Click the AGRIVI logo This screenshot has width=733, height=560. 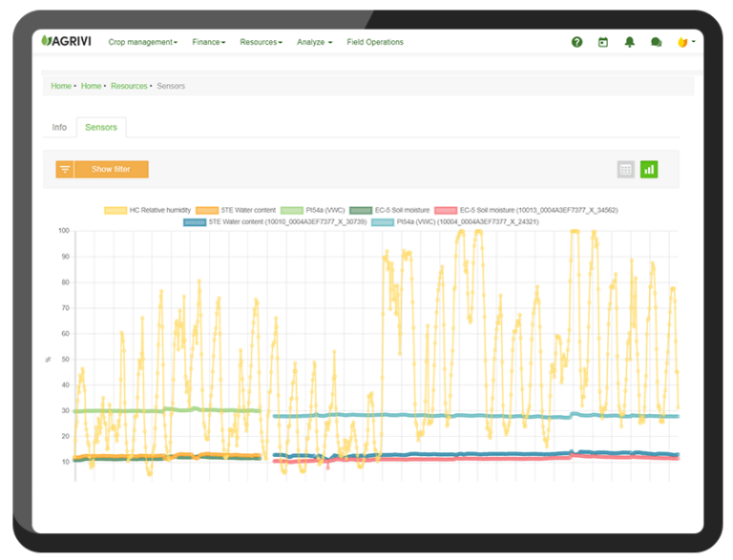coord(67,41)
